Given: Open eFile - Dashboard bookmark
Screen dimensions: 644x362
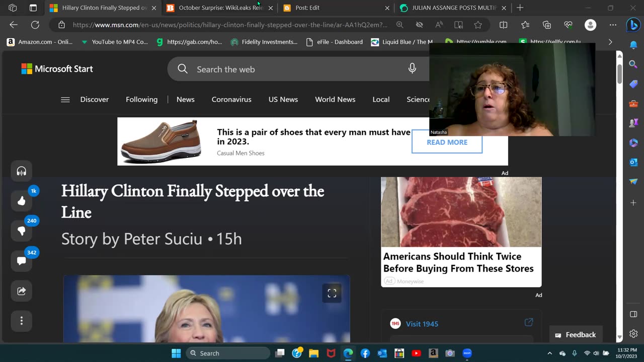Looking at the screenshot, I should 334,42.
